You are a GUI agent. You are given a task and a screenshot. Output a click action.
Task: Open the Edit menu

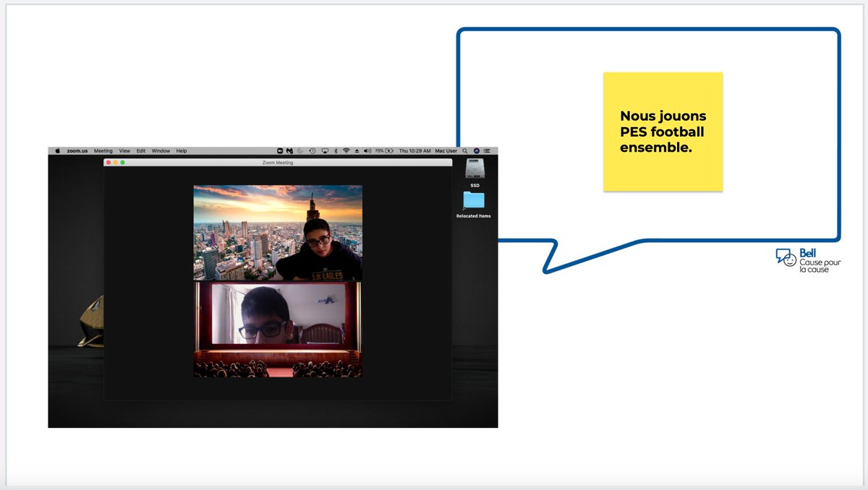[141, 151]
